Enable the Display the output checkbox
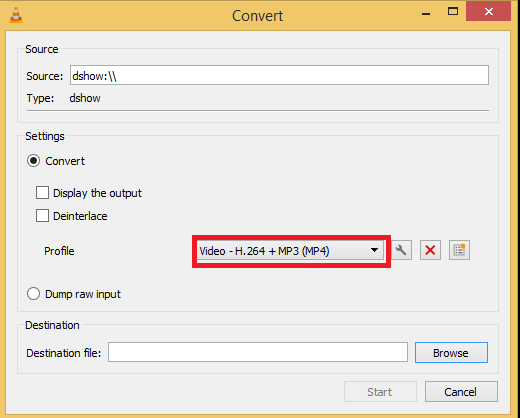The height and width of the screenshot is (418, 520). (x=42, y=193)
